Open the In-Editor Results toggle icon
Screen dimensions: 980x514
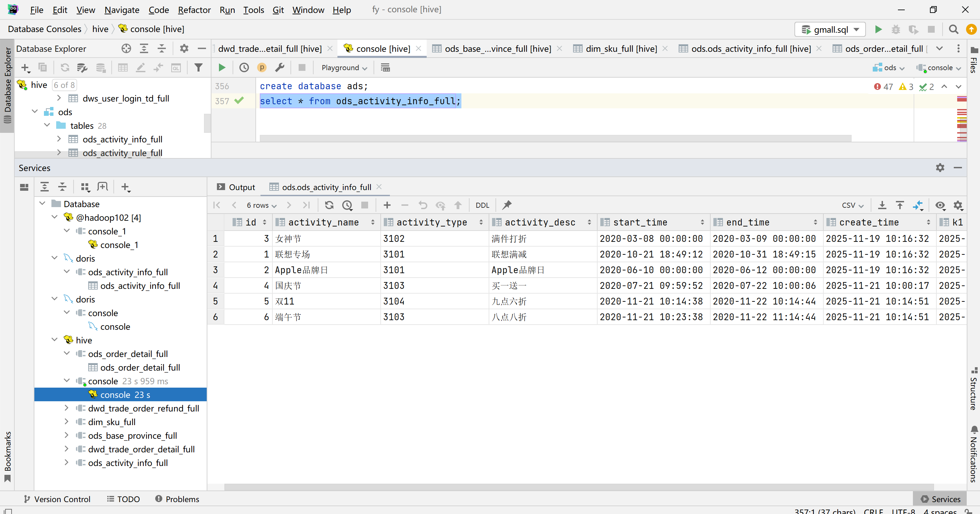385,68
